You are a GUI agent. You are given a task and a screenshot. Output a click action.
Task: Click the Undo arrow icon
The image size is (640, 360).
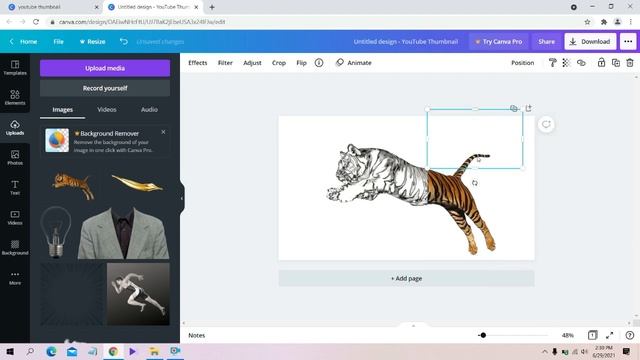(123, 42)
